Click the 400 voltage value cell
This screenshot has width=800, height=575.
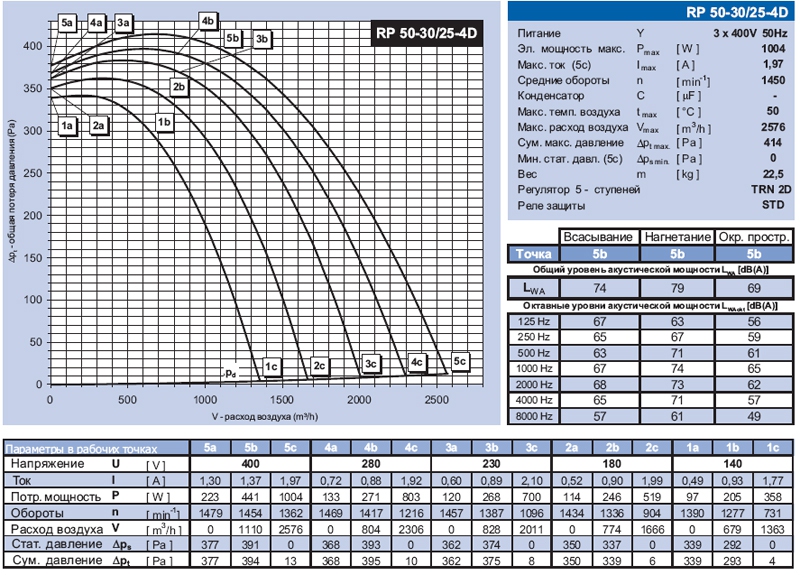(250, 465)
